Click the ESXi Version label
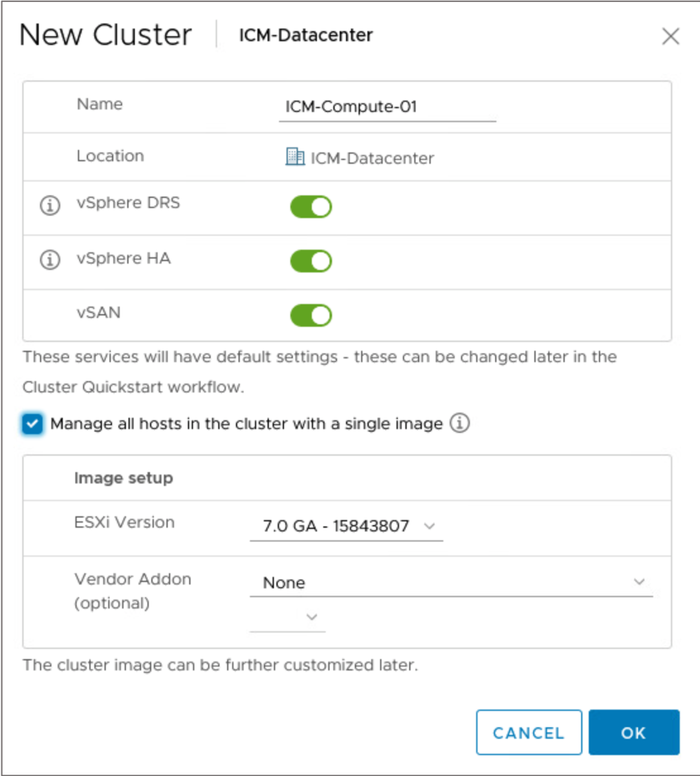The image size is (700, 776). click(124, 522)
